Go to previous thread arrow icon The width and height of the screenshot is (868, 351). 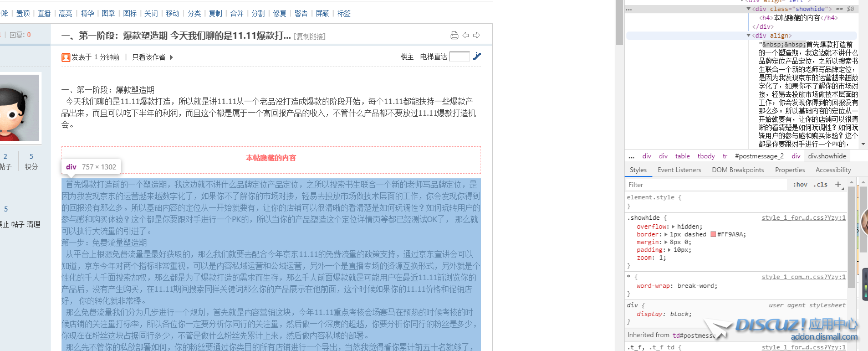click(x=466, y=35)
